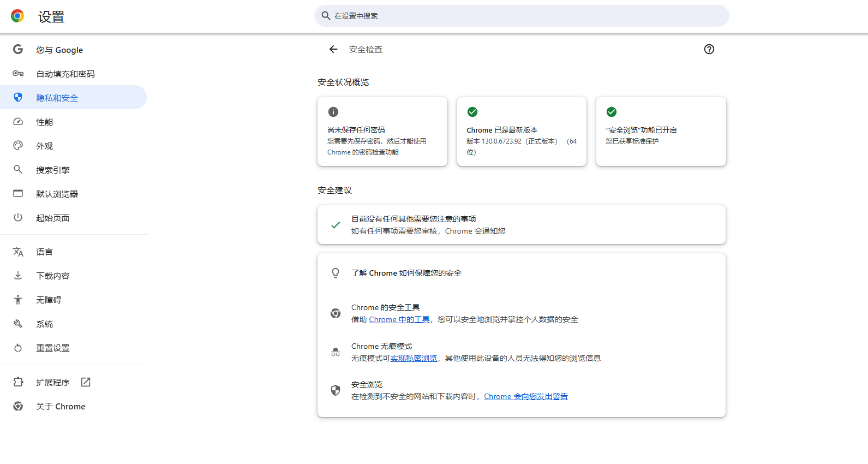Click the 安全建议 heading
The height and width of the screenshot is (464, 868).
point(334,190)
